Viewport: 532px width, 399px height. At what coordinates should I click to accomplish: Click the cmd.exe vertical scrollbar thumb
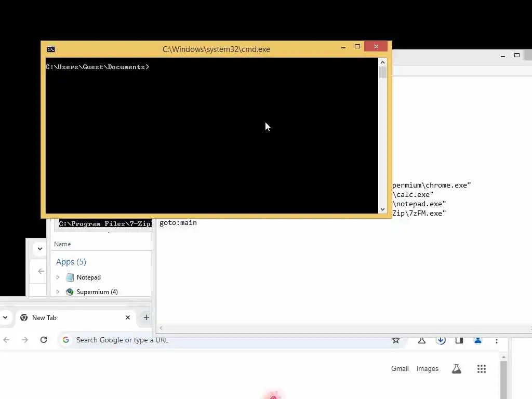382,73
